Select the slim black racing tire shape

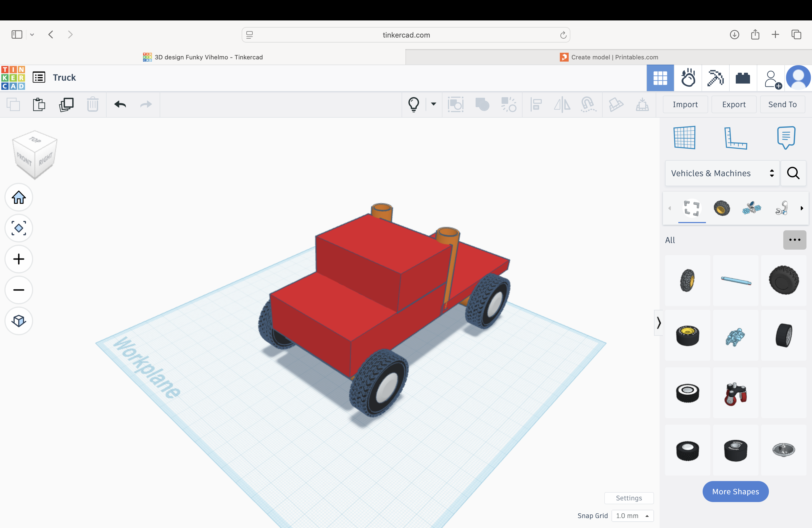[x=784, y=335]
